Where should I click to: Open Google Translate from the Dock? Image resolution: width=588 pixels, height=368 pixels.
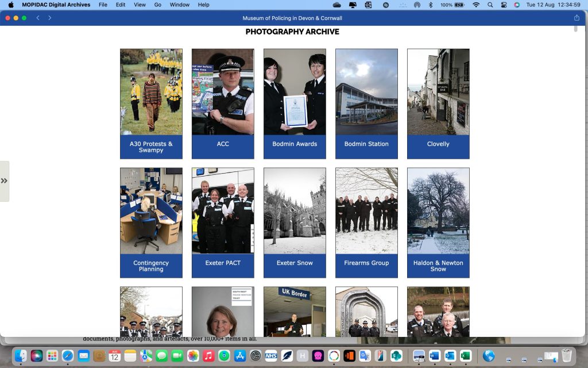coord(365,355)
